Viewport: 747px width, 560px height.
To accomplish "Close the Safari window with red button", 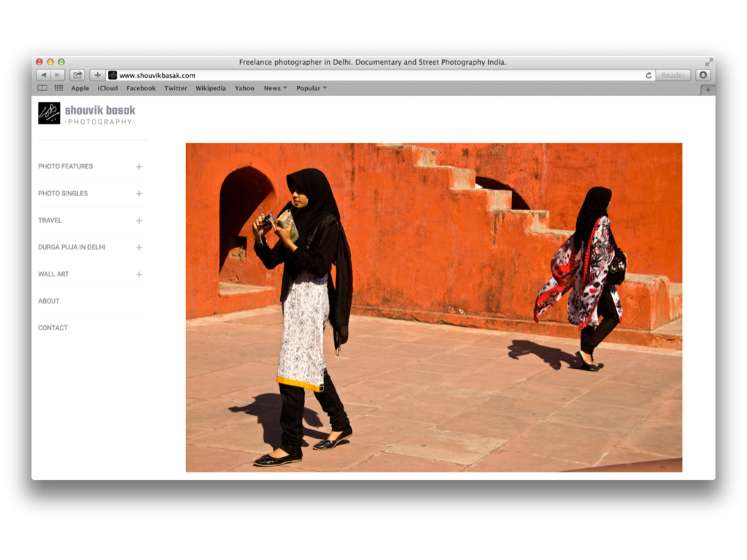I will (x=39, y=62).
